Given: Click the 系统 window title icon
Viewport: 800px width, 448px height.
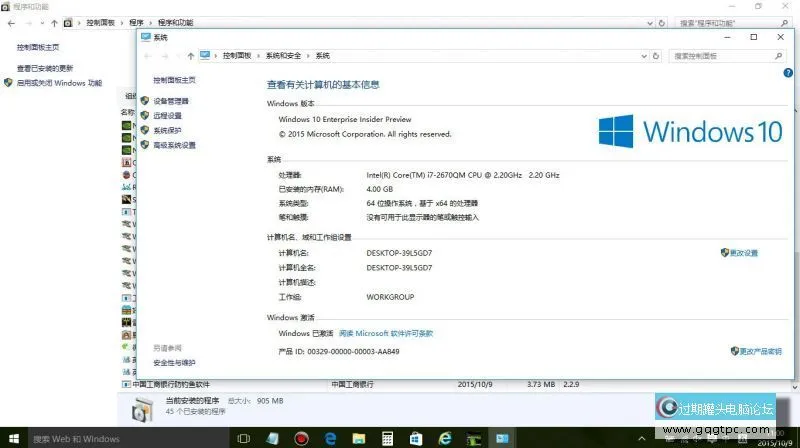Looking at the screenshot, I should click(x=146, y=37).
